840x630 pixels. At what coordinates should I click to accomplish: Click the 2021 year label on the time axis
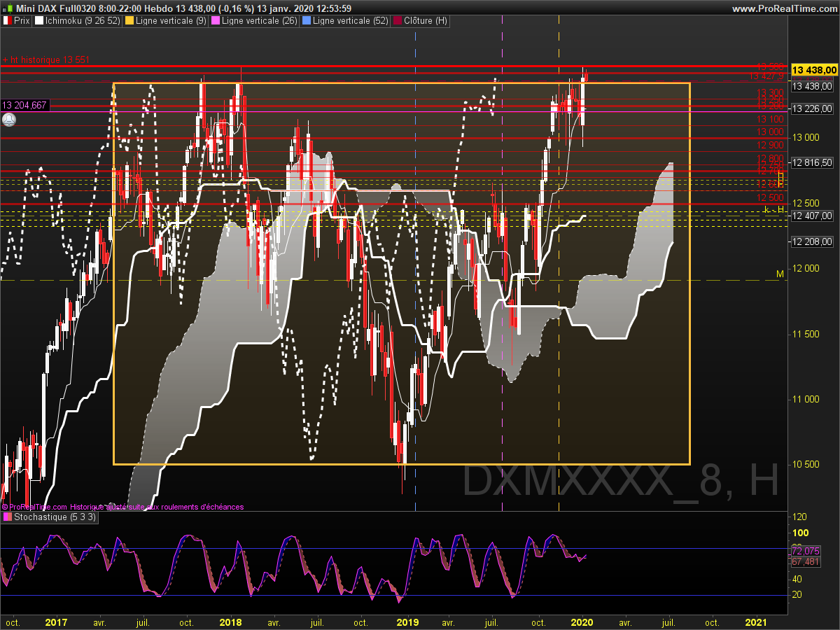pyautogui.click(x=757, y=622)
